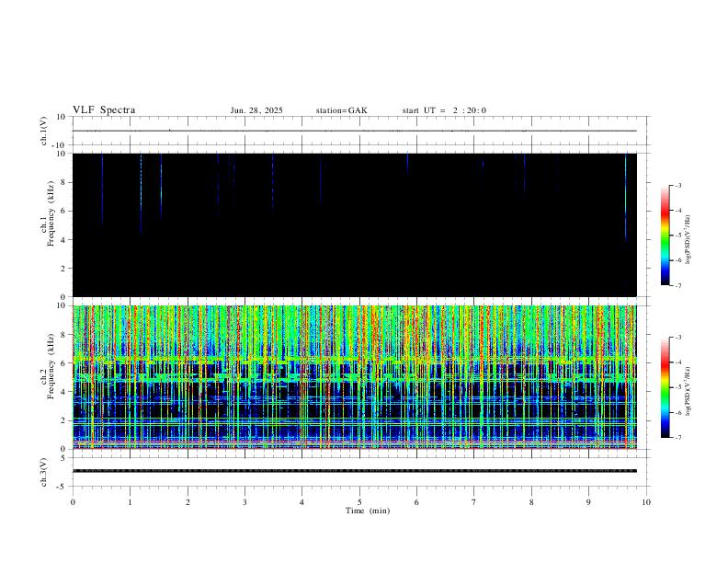Click time axis tick label "6"

417,502
